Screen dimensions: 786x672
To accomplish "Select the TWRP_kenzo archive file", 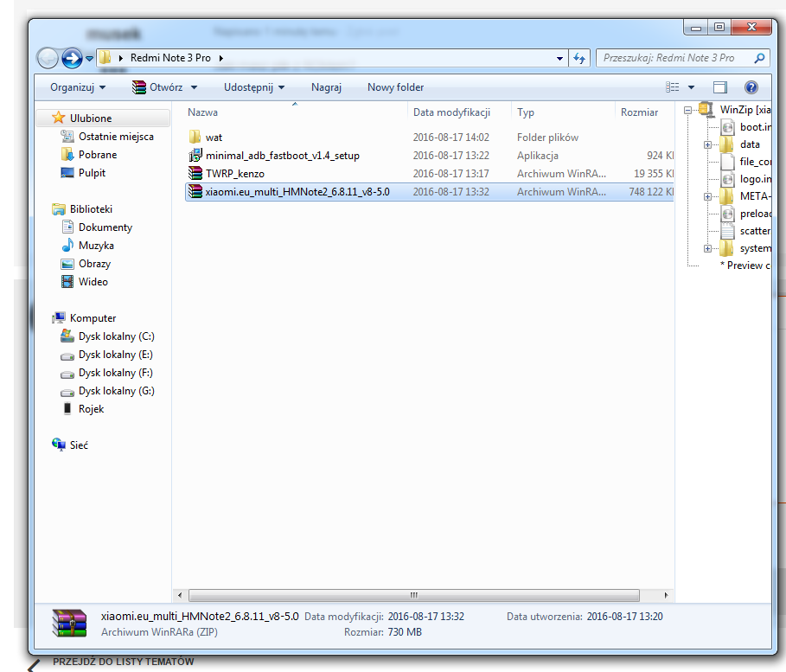I will (234, 174).
